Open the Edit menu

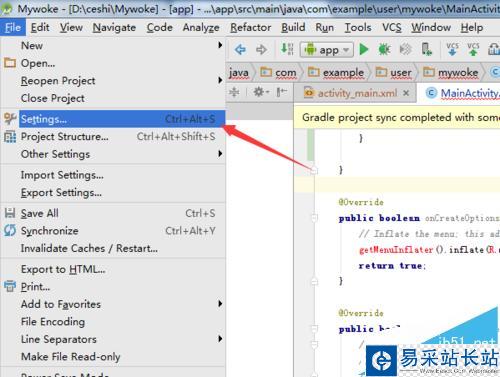pyautogui.click(x=40, y=27)
